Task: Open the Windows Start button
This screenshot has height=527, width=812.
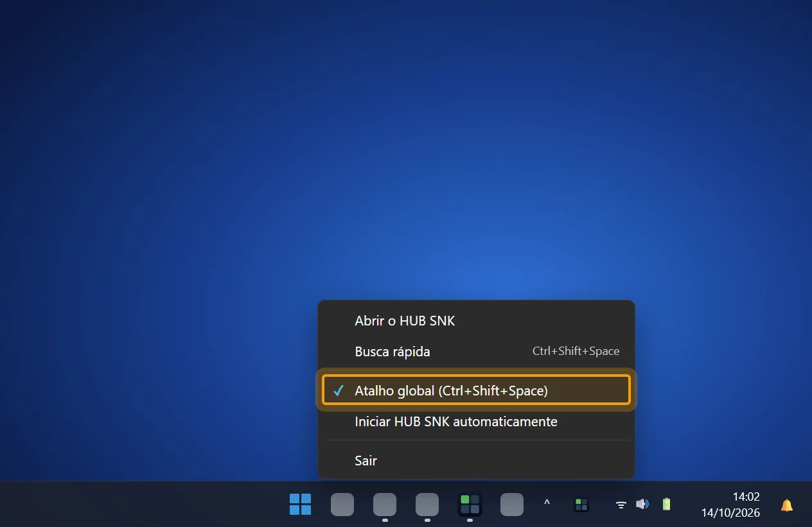Action: [300, 505]
